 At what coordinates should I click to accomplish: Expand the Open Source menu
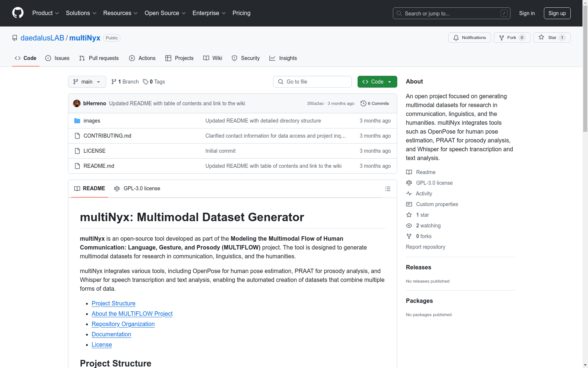(x=165, y=13)
